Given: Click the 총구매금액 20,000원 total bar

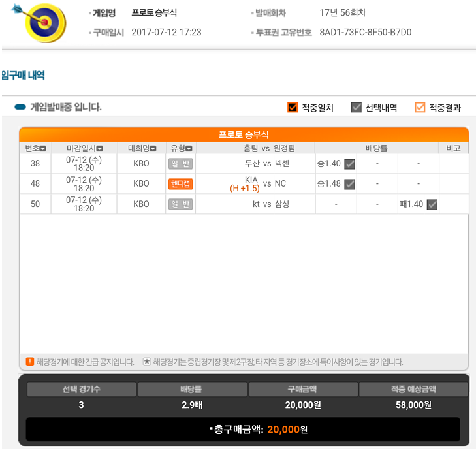Looking at the screenshot, I should pos(243,430).
